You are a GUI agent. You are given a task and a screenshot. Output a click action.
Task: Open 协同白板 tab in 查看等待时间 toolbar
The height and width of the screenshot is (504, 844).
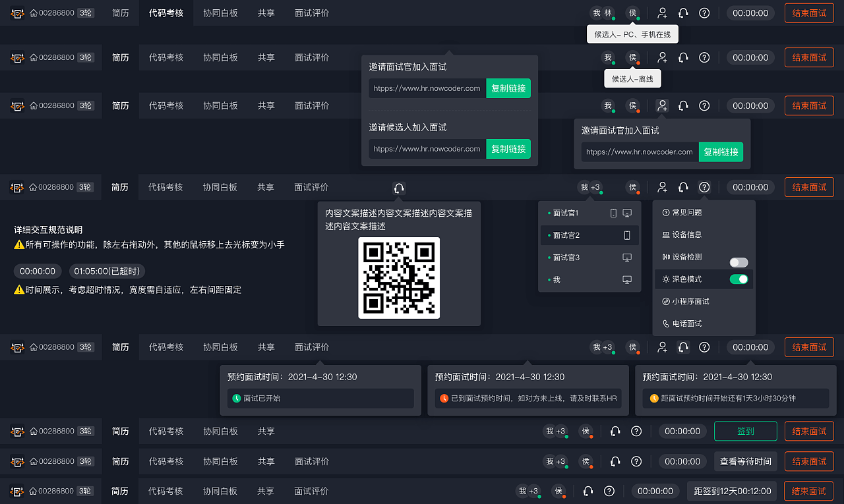coord(220,461)
